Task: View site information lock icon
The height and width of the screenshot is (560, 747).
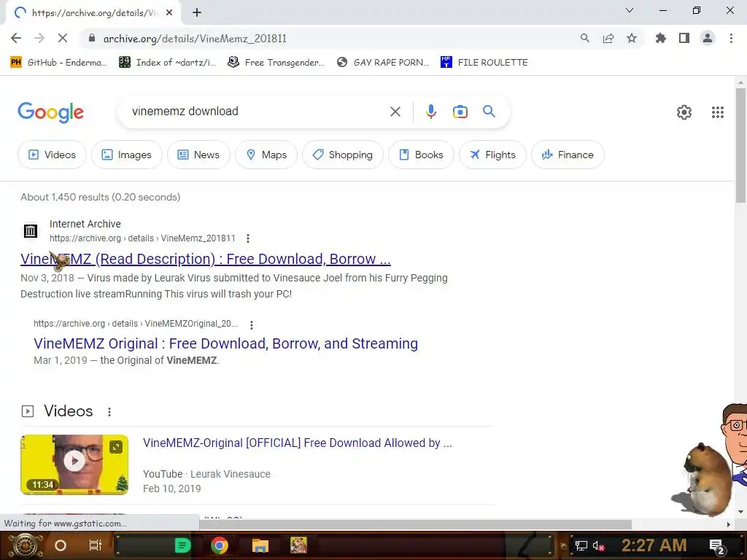Action: tap(92, 39)
